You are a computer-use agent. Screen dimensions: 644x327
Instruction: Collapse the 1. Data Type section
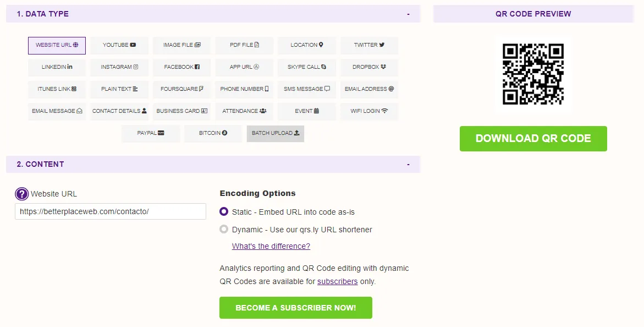coord(408,14)
